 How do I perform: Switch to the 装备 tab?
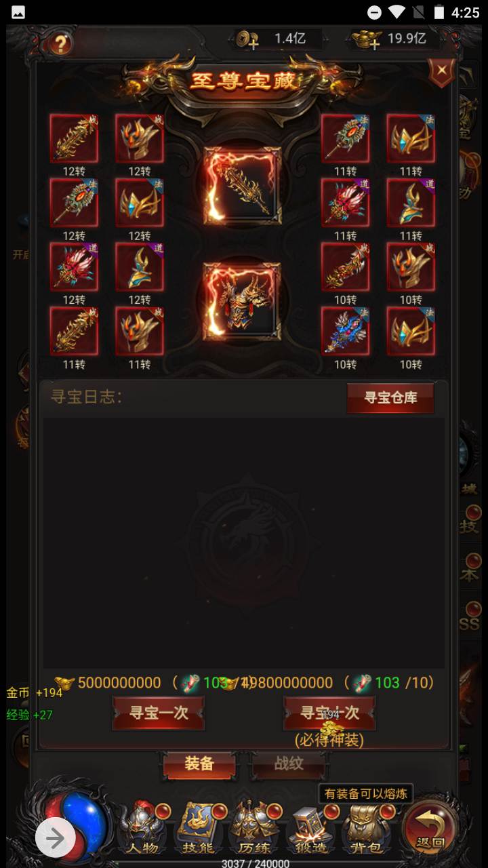pyautogui.click(x=199, y=764)
